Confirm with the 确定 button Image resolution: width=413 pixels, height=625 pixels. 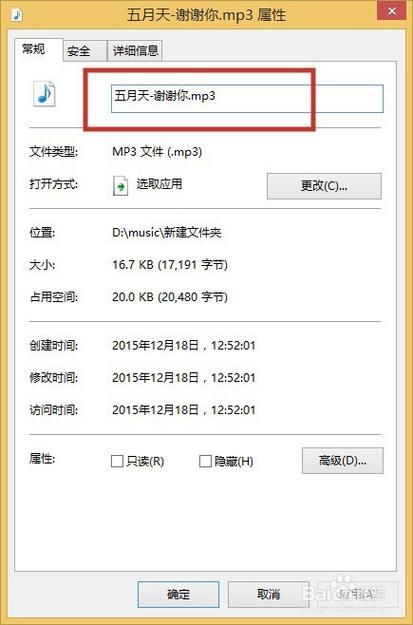(x=178, y=594)
